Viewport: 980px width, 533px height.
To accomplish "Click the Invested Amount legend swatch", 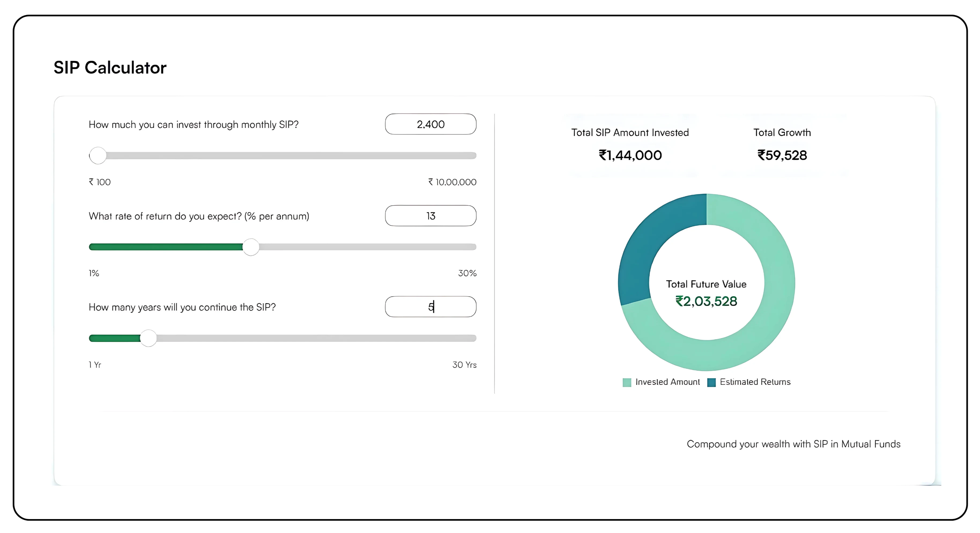I will 627,382.
